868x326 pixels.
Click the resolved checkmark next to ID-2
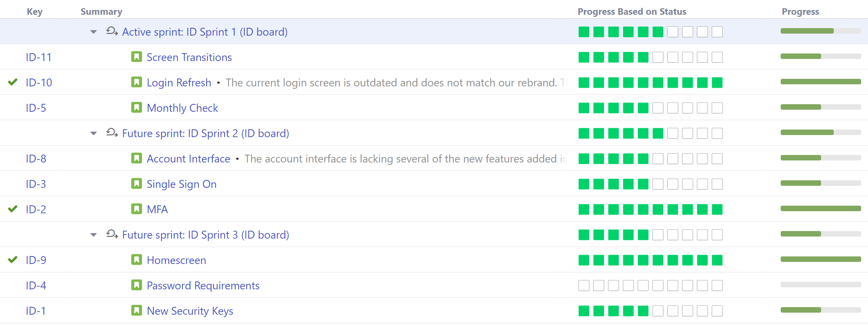[12, 209]
